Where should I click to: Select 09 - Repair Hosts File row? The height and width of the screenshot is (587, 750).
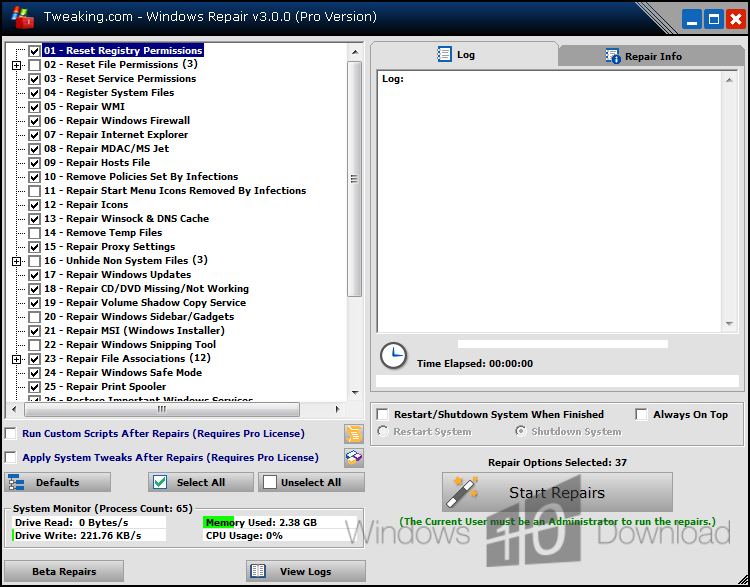[97, 163]
